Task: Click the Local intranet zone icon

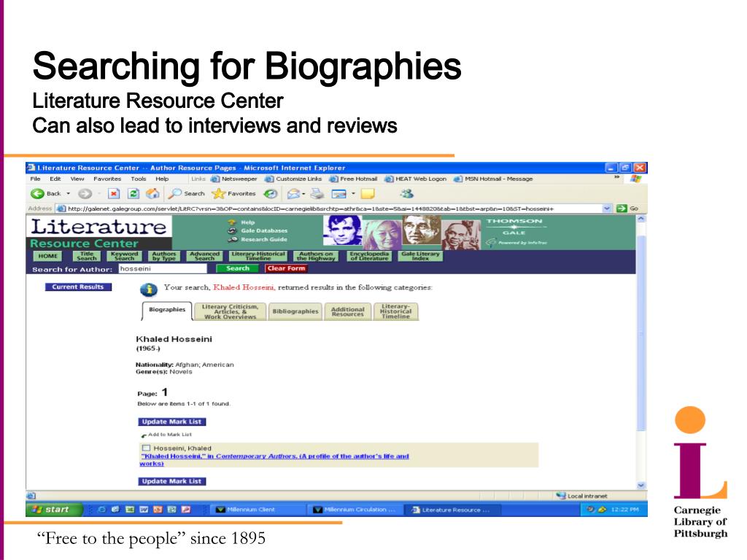Action: [x=561, y=496]
